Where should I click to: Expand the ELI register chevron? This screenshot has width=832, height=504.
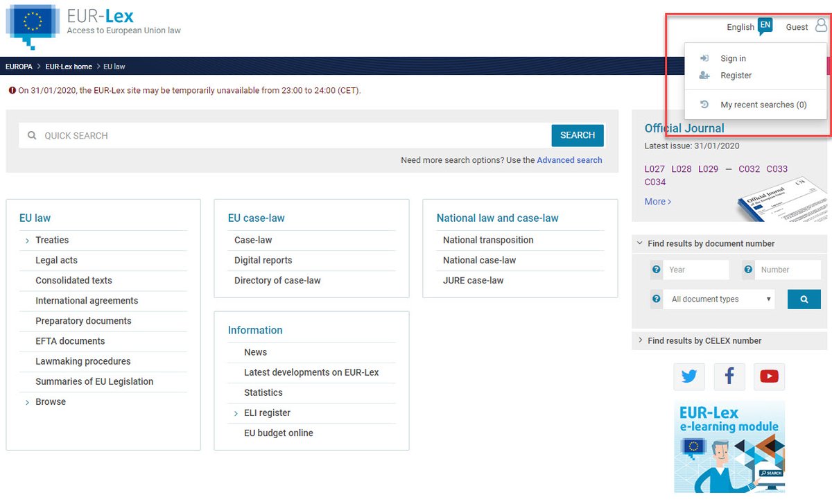pyautogui.click(x=236, y=413)
